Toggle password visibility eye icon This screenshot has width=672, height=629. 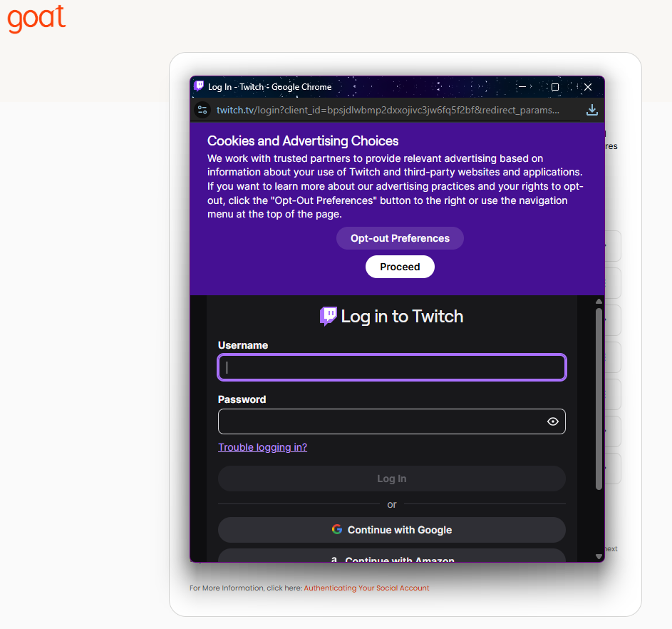pyautogui.click(x=552, y=421)
